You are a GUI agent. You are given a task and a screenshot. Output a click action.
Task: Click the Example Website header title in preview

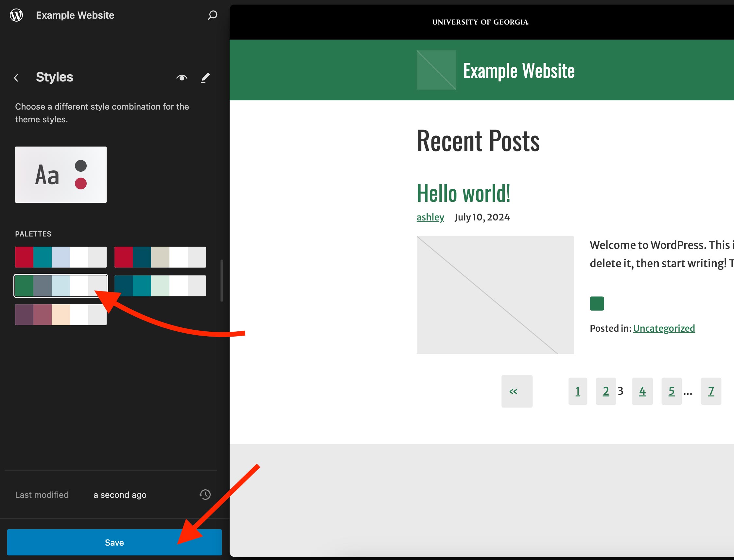pyautogui.click(x=519, y=71)
